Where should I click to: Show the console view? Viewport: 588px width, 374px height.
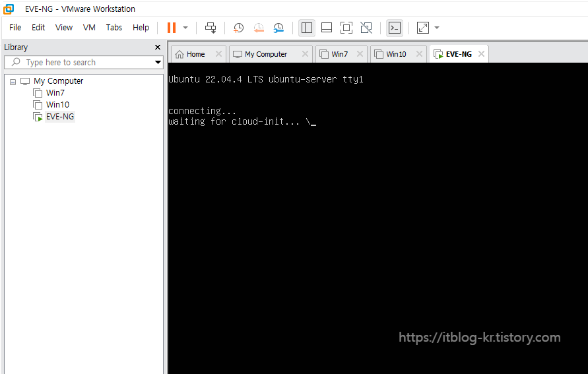coord(395,28)
